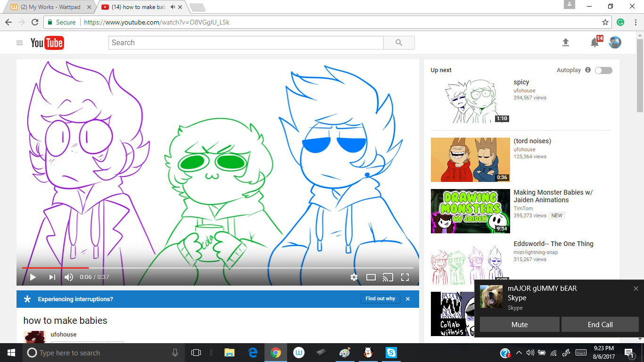Open the system volume tray icon

pos(530,353)
